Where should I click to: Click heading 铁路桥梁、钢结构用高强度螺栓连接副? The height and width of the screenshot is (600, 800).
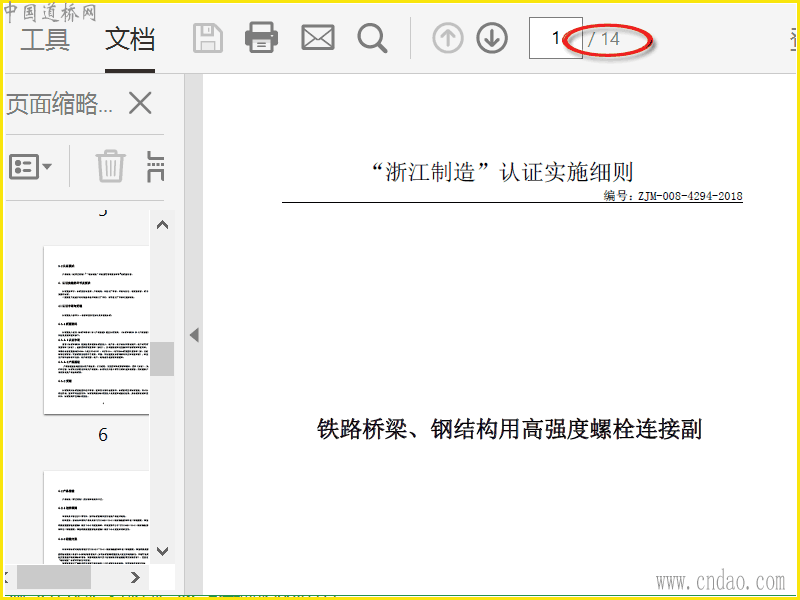[x=509, y=429]
